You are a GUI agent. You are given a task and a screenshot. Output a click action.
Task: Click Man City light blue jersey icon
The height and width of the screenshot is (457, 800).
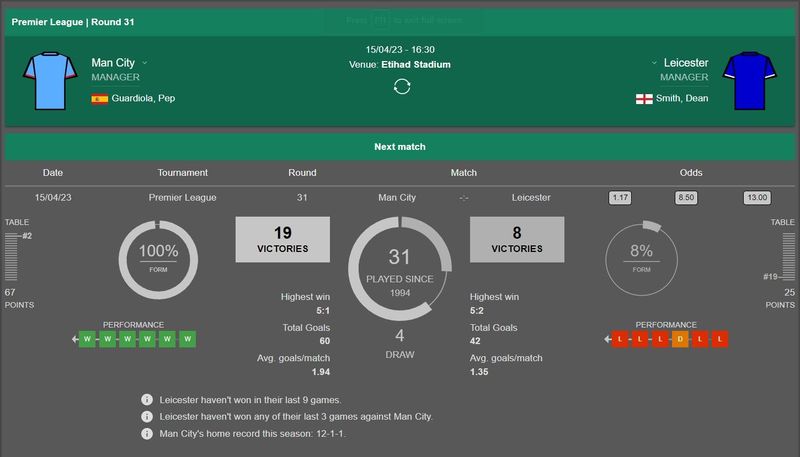tap(50, 81)
